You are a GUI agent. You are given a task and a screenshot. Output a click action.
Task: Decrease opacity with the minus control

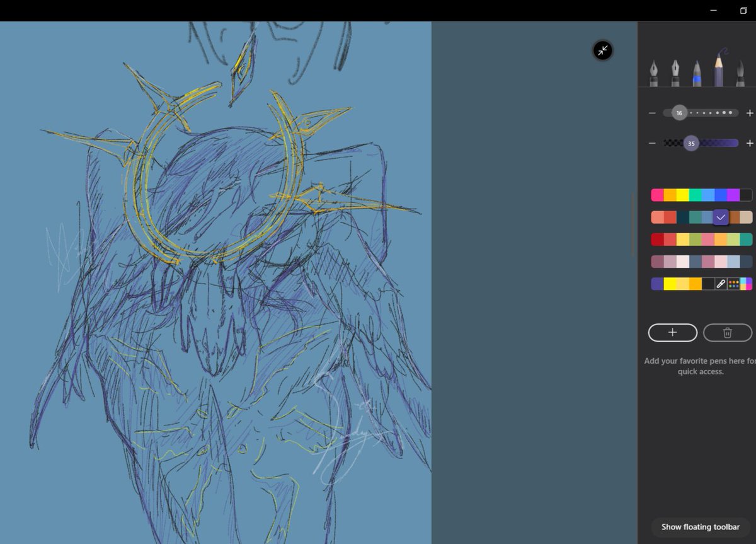coord(652,143)
